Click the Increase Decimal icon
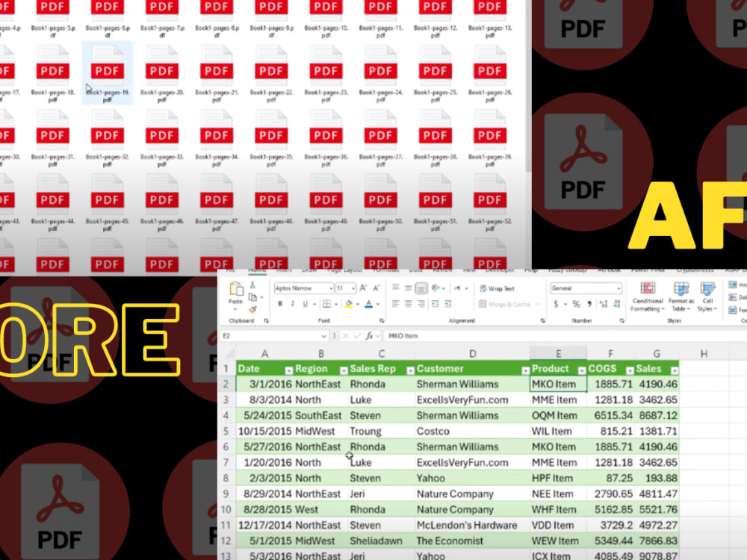747x560 pixels. coord(602,302)
